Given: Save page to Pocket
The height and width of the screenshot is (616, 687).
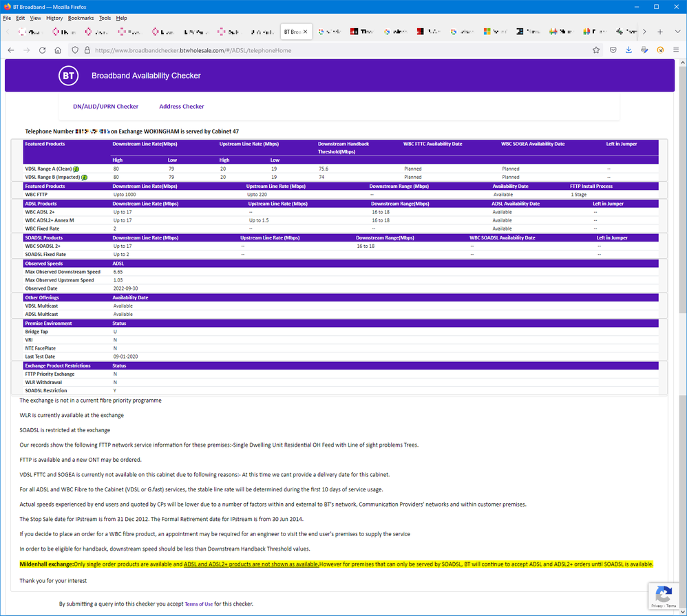Looking at the screenshot, I should [x=613, y=50].
